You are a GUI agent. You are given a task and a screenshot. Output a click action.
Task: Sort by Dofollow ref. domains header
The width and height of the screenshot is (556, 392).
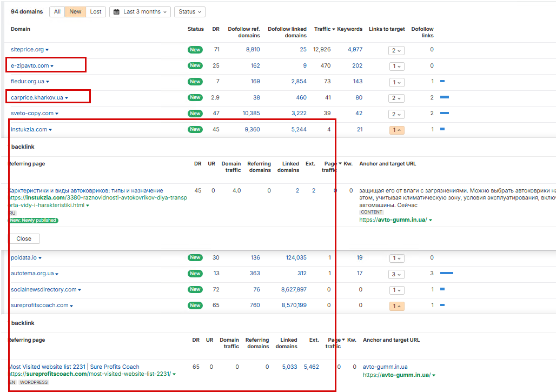tap(244, 32)
